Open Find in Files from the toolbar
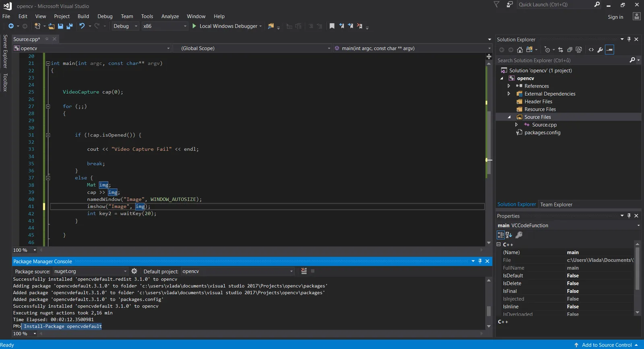This screenshot has width=644, height=349. (271, 26)
